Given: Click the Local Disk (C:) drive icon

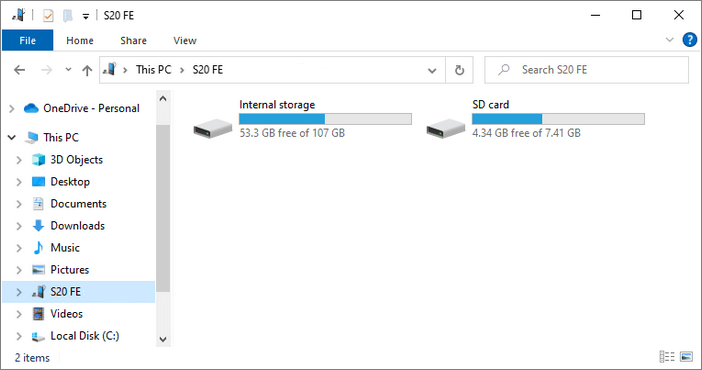Looking at the screenshot, I should (x=39, y=337).
